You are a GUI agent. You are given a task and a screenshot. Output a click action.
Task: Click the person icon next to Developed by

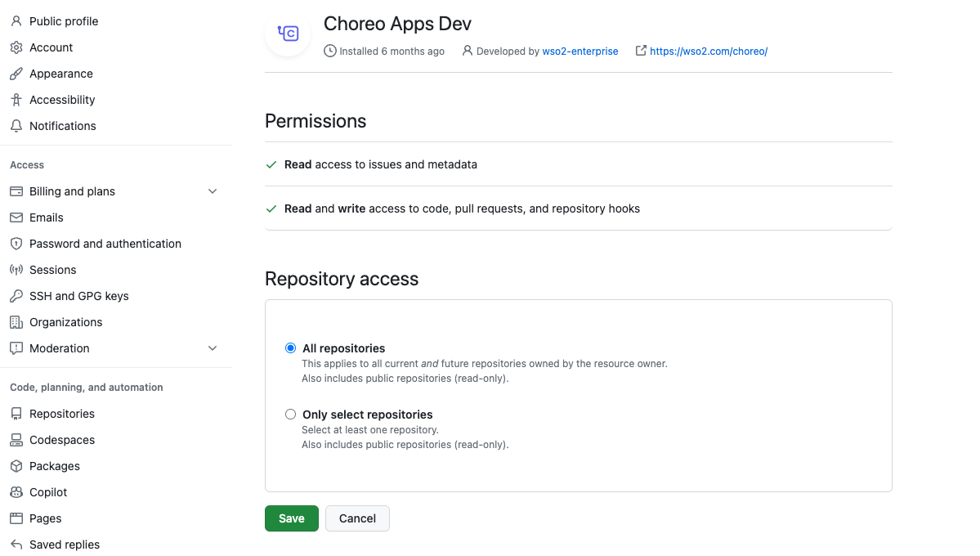point(467,51)
